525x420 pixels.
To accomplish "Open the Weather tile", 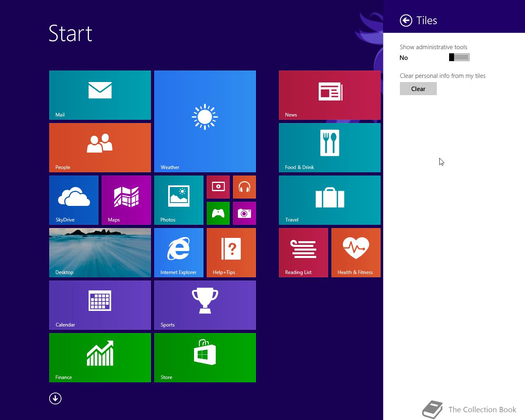I will (205, 121).
